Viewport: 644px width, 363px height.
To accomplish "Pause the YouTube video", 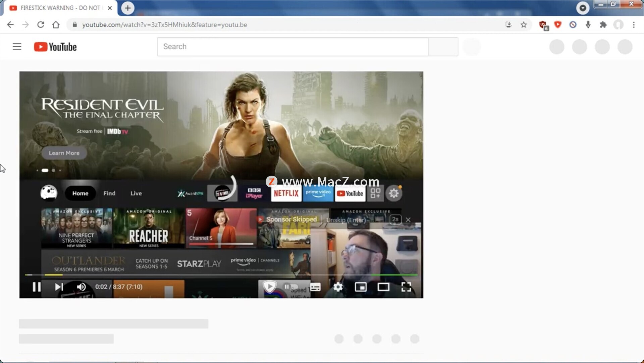I will pyautogui.click(x=37, y=287).
